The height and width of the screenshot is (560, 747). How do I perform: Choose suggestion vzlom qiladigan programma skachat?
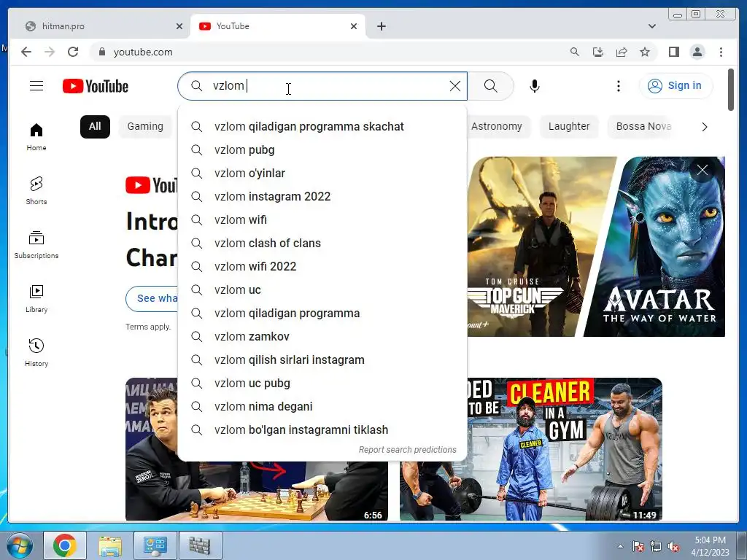tap(322, 126)
